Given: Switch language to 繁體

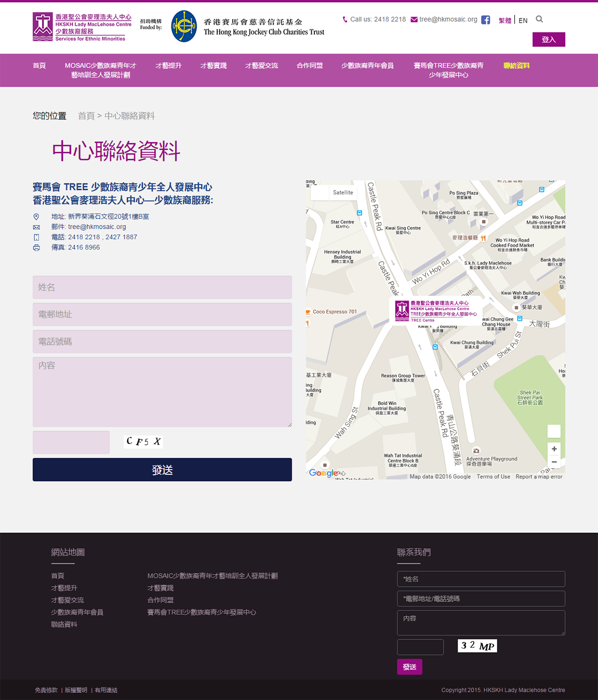Looking at the screenshot, I should pos(505,20).
